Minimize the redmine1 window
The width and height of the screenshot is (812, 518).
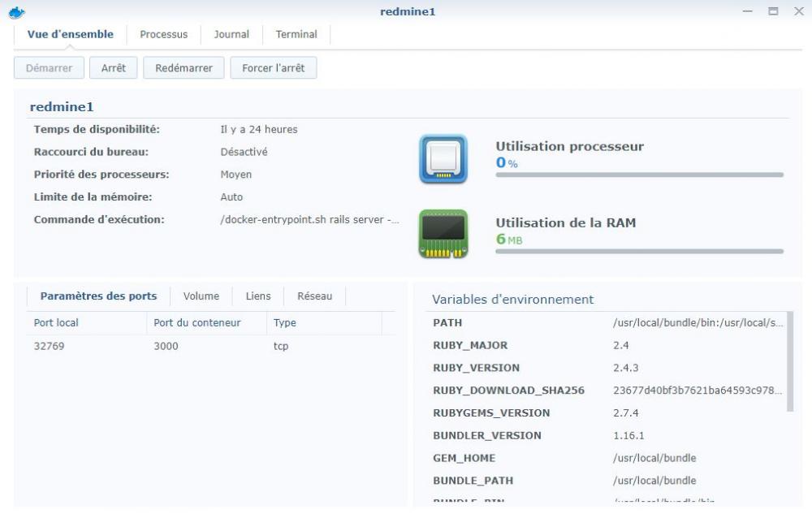point(748,11)
